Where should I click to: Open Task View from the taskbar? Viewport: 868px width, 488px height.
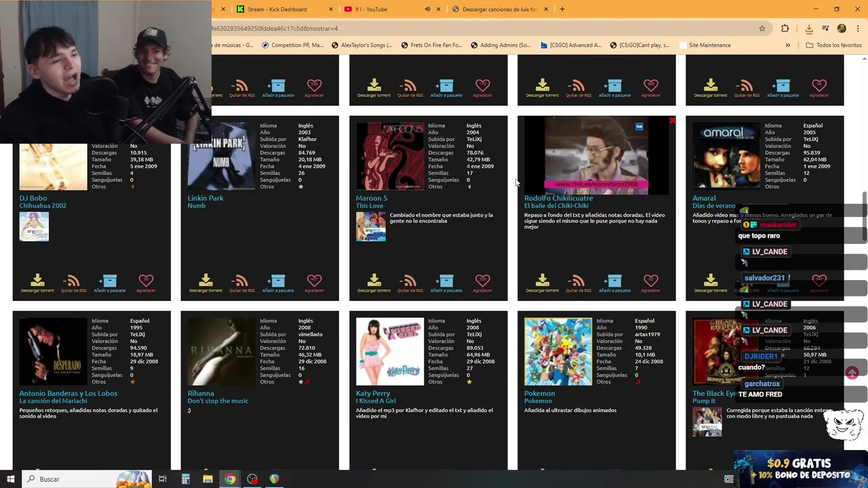click(x=163, y=479)
